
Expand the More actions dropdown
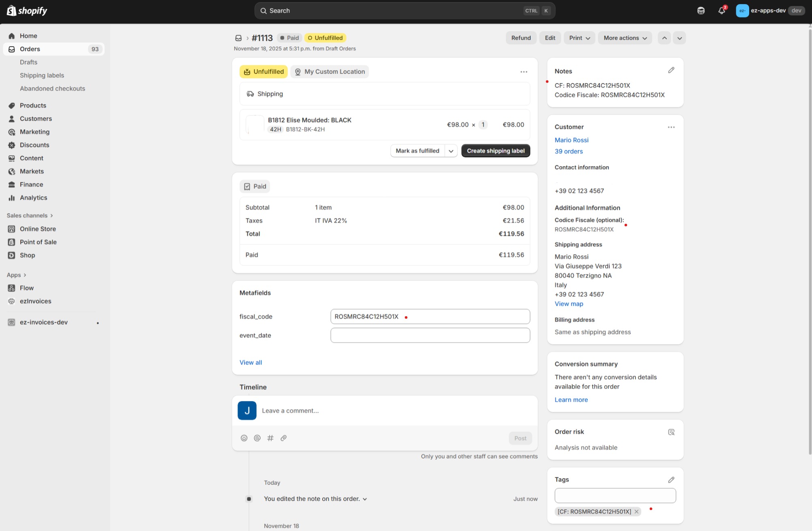point(624,38)
